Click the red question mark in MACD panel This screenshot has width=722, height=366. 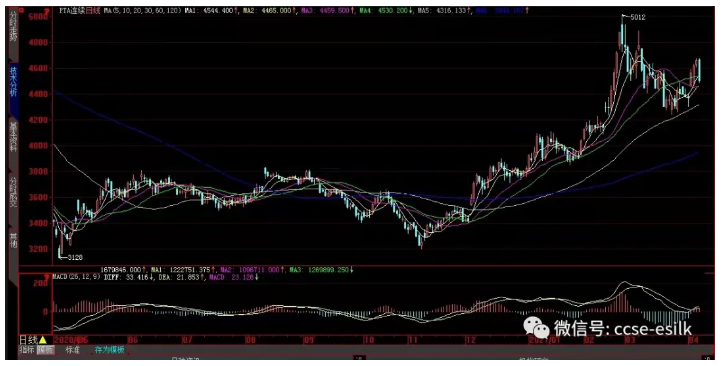pyautogui.click(x=46, y=277)
